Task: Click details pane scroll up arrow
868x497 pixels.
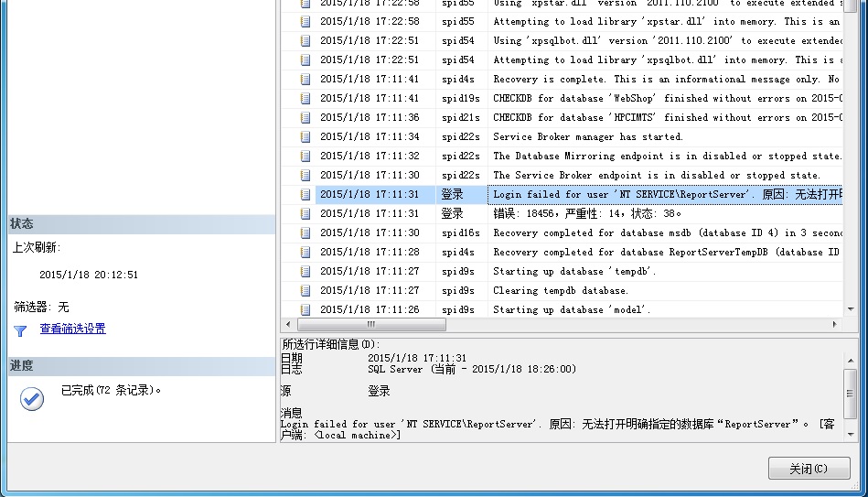Action: click(851, 361)
